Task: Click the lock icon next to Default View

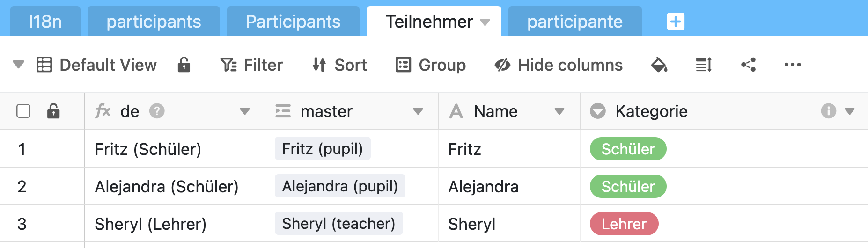Action: point(184,65)
